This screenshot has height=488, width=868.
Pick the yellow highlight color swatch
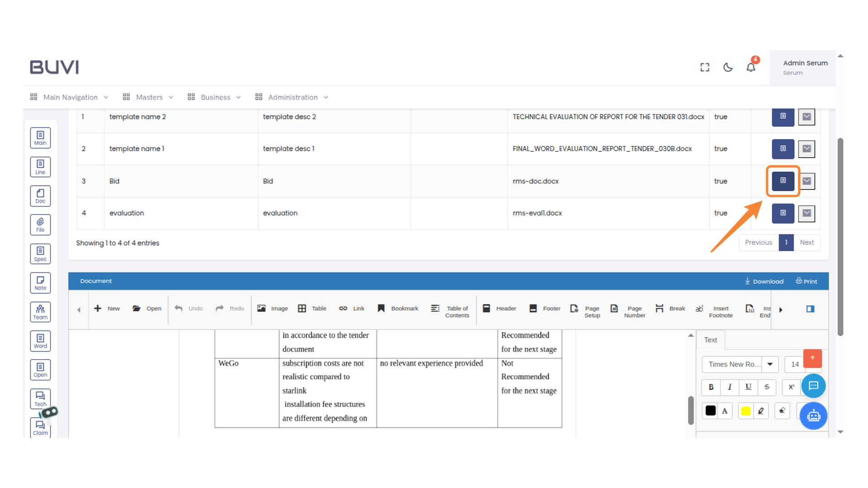click(x=746, y=411)
